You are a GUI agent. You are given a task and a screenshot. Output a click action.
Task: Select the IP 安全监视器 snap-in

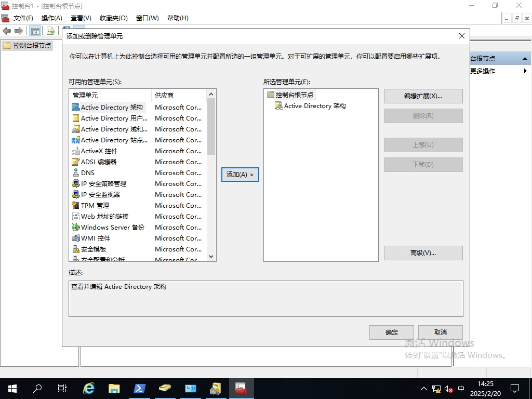(100, 195)
